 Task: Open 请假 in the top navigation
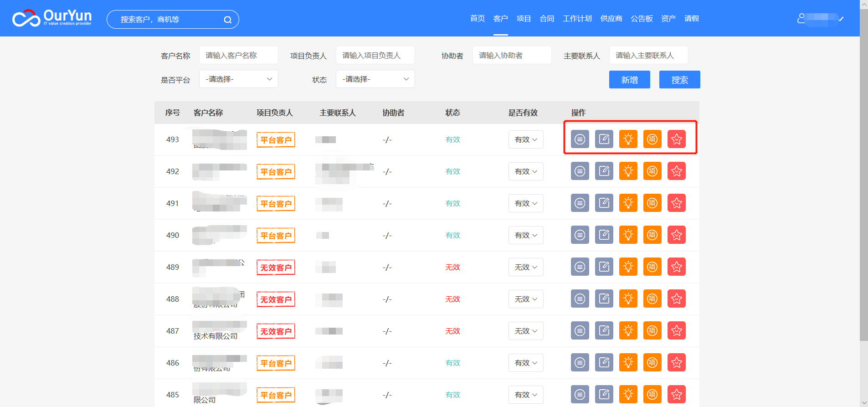coord(692,19)
